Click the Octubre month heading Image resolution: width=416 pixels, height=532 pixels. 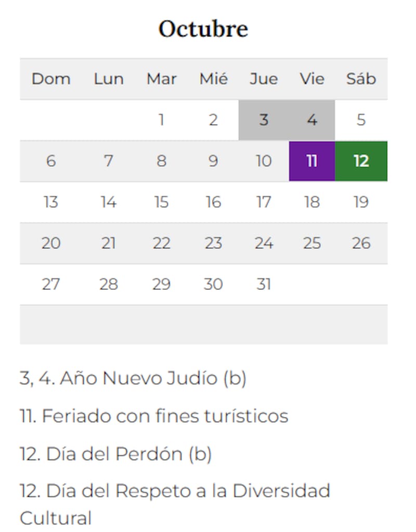(x=203, y=29)
